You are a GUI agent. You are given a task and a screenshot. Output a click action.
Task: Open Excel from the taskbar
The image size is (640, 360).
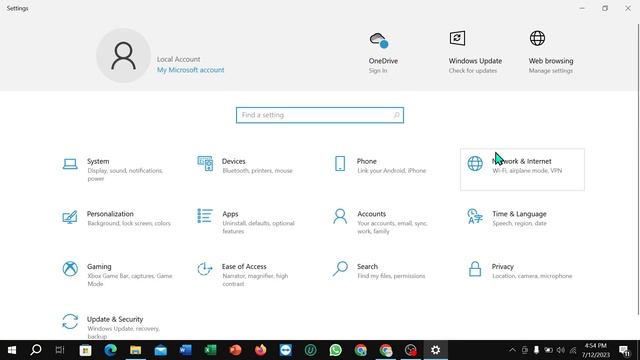[210, 350]
